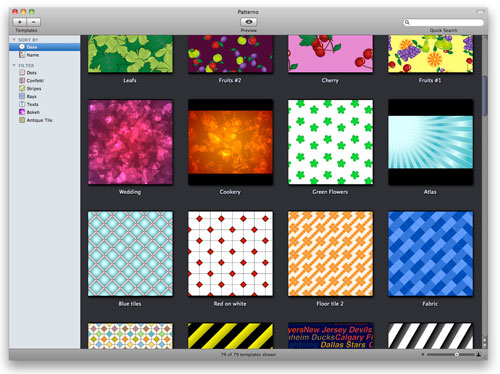The image size is (500, 374).
Task: Select the Wedding template thumbnail
Action: point(130,142)
